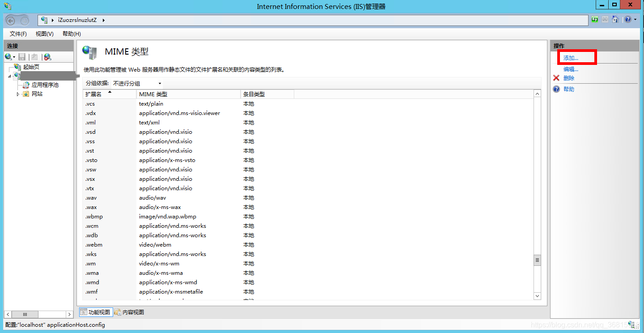
Task: Open the 视图(V) menu
Action: click(x=45, y=34)
